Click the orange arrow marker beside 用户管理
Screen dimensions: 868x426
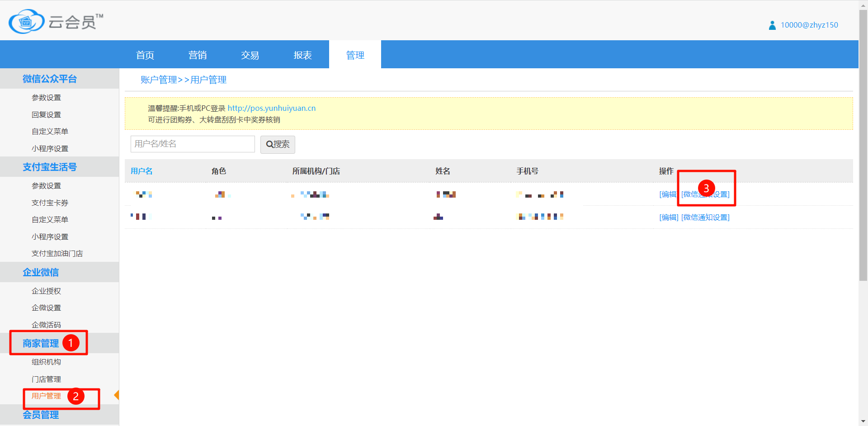point(116,395)
